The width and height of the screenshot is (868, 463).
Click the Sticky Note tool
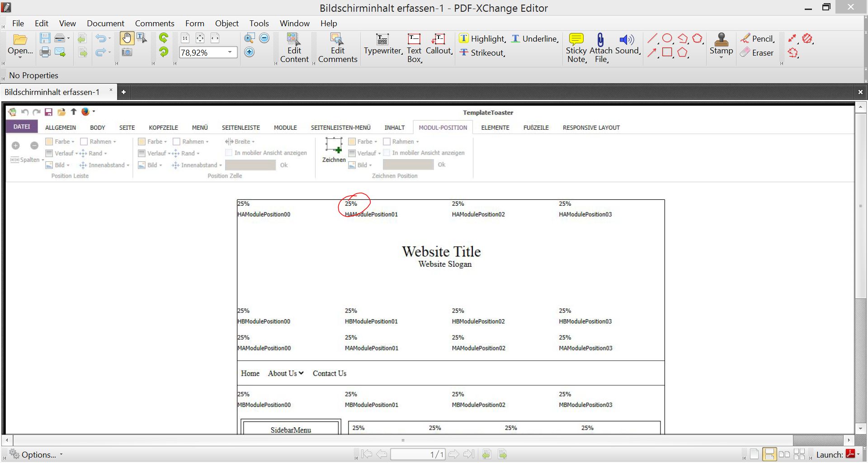pos(576,47)
